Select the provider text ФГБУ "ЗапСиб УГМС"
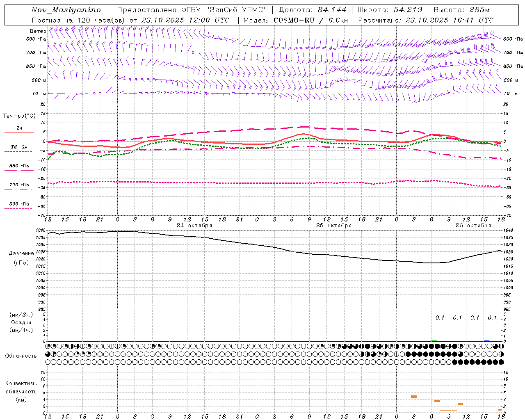Screen dimensions: 525x420 [224, 10]
